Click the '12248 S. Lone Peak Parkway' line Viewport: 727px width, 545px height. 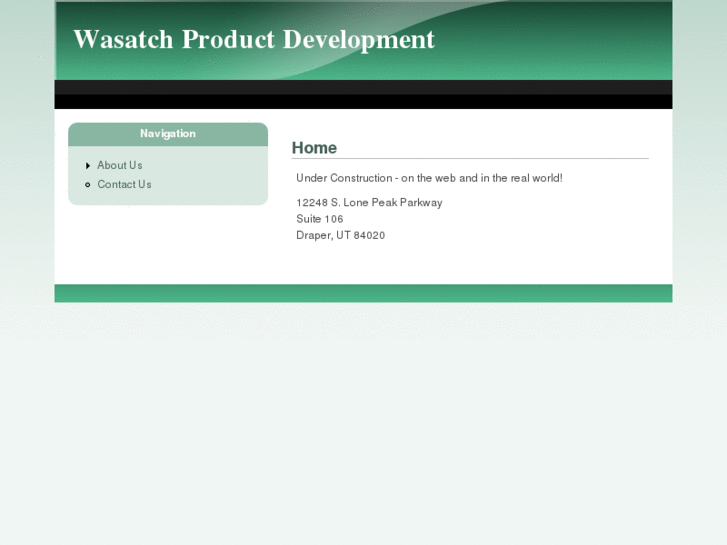click(x=370, y=203)
